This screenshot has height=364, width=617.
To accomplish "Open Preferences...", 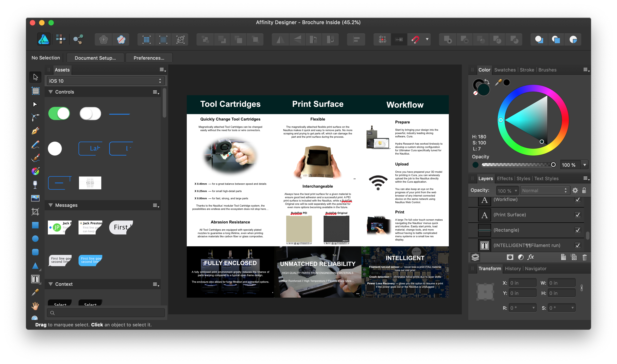I will tap(149, 58).
